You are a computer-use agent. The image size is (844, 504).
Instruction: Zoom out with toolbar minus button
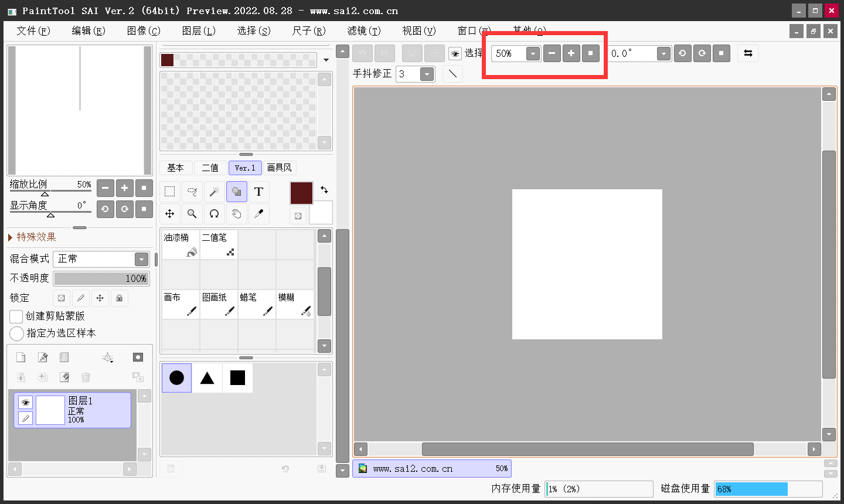[552, 53]
